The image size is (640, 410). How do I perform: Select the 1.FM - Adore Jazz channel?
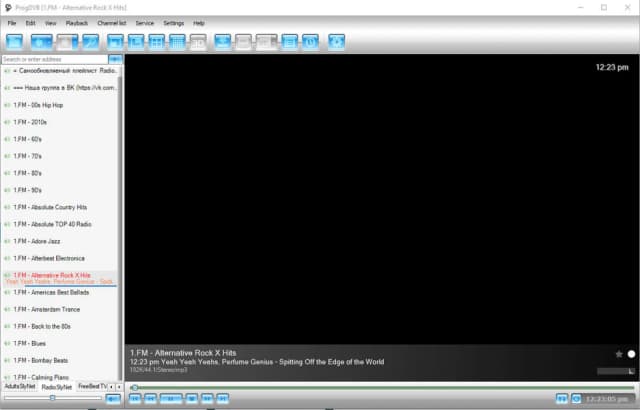click(x=60, y=242)
